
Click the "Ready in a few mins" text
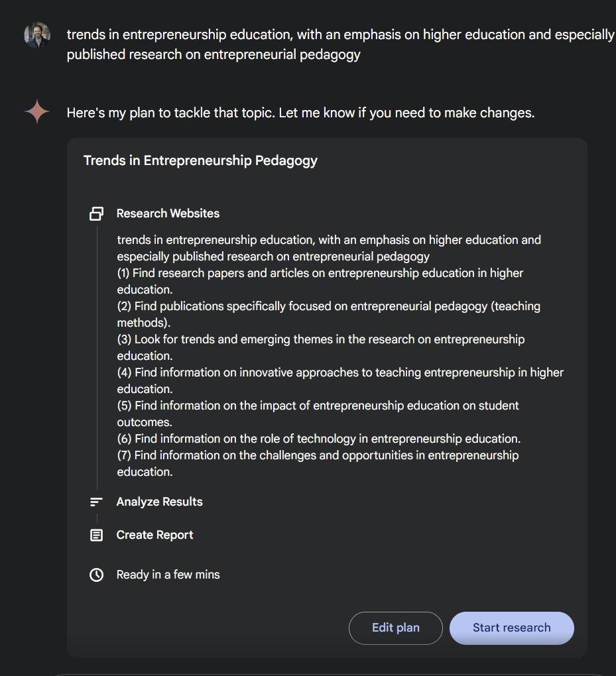pyautogui.click(x=168, y=575)
